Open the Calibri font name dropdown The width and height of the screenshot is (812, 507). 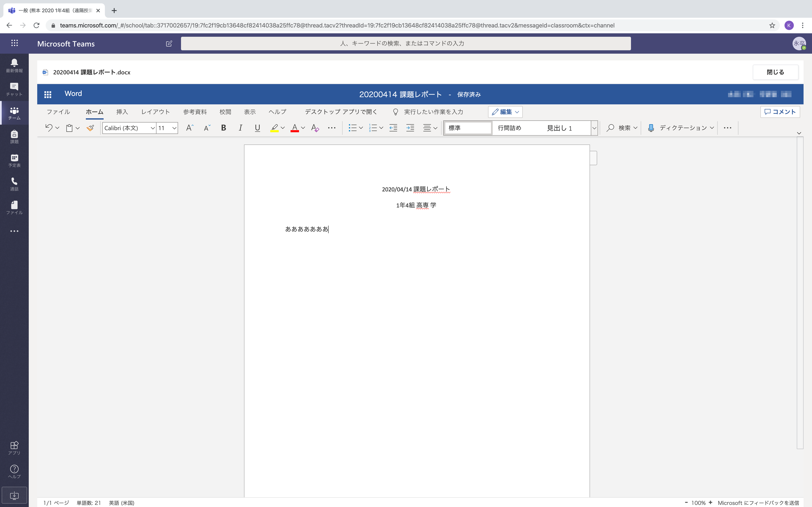coord(153,128)
